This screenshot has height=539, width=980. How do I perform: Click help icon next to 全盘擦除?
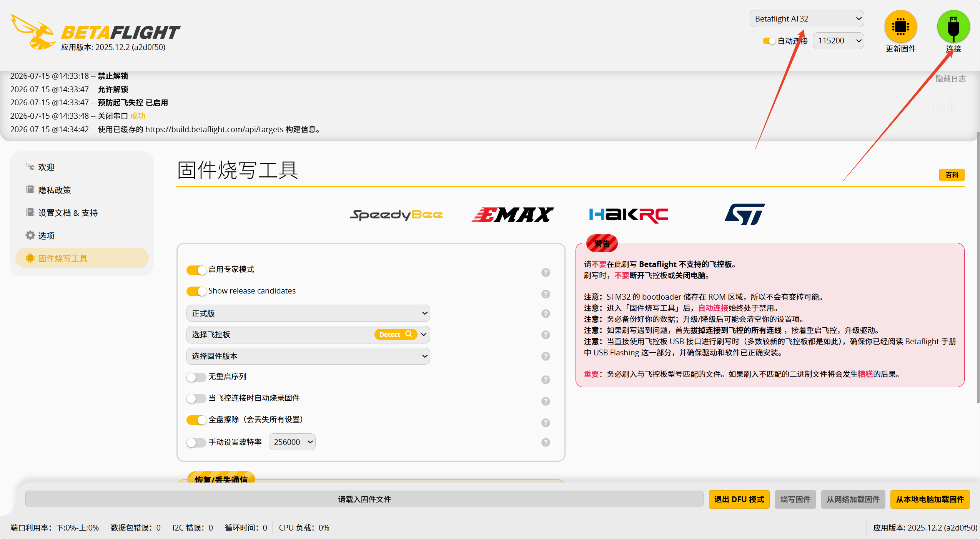click(x=546, y=423)
